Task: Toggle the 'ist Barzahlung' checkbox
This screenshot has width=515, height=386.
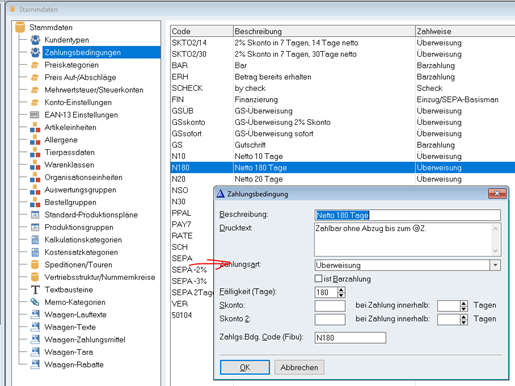Action: (x=319, y=279)
